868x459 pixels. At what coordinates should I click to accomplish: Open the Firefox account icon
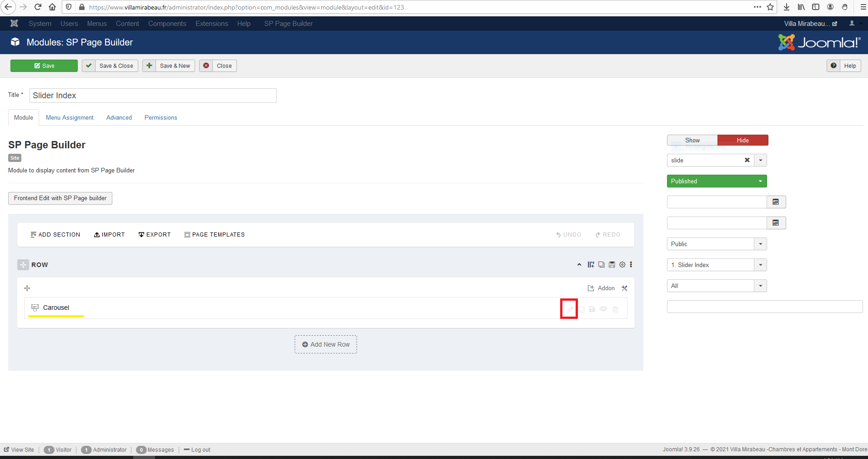830,7
